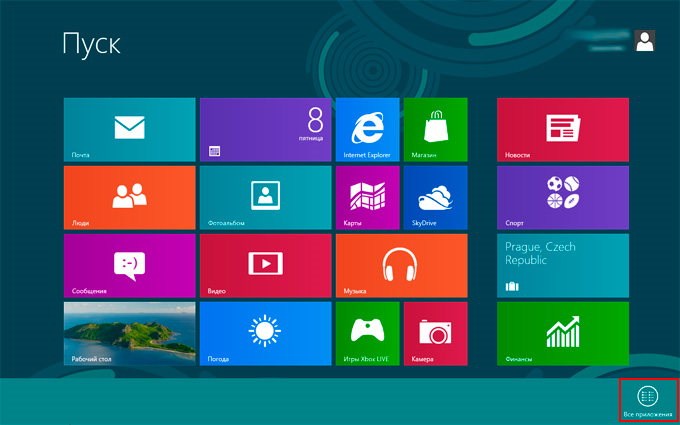Open the Погода weather tile
The width and height of the screenshot is (680, 425).
click(x=265, y=334)
